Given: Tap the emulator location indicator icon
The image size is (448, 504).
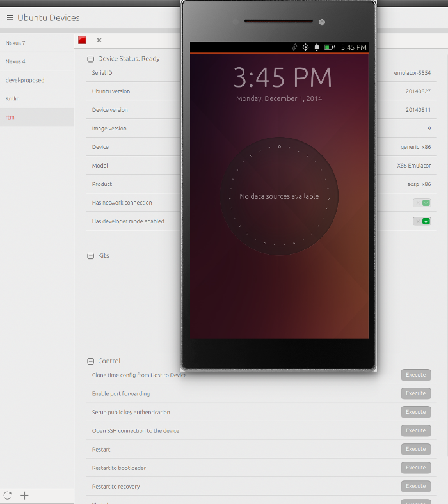Looking at the screenshot, I should (x=305, y=47).
